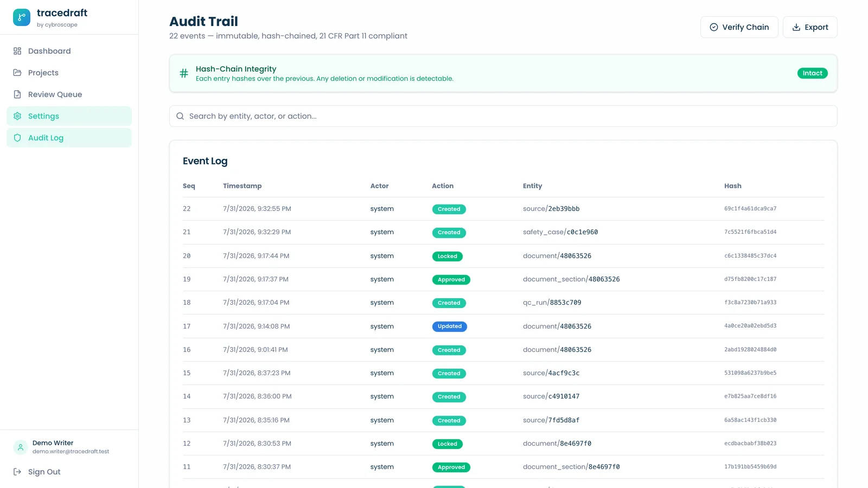Go to Review Queue

(x=69, y=94)
